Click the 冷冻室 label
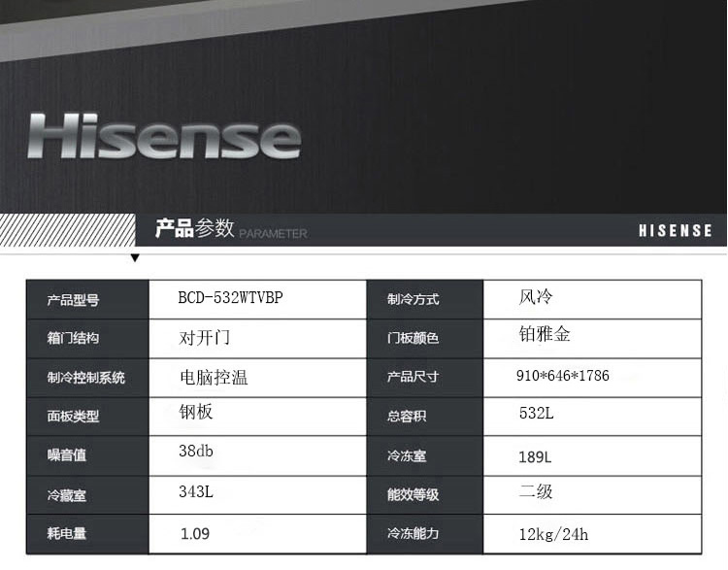 407,455
